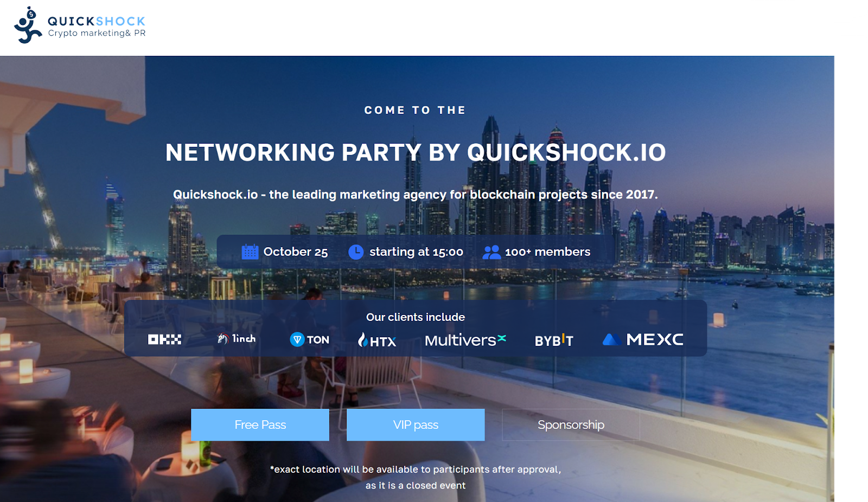Open the Sponsorship option

point(571,425)
